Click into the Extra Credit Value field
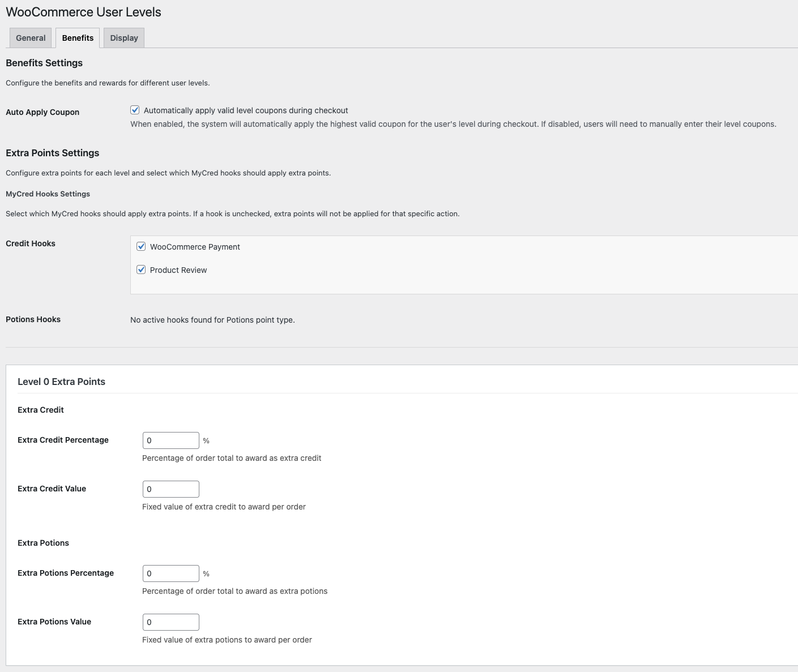 [x=171, y=489]
